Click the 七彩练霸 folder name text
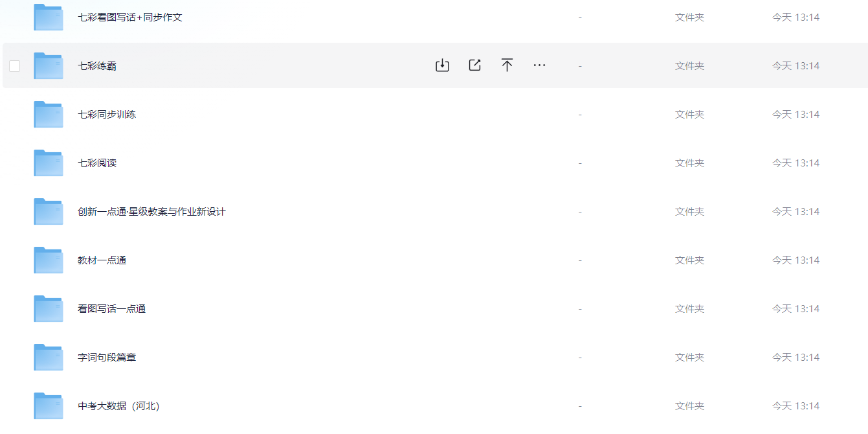 tap(97, 66)
